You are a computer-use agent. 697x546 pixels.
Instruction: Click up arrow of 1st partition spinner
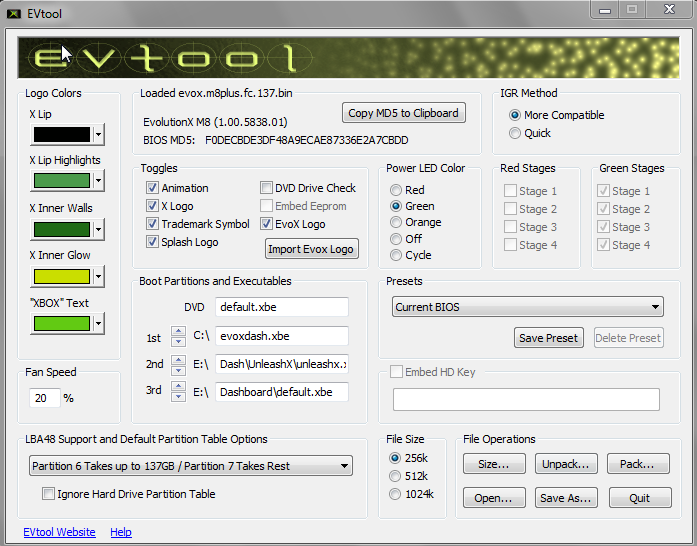click(178, 331)
